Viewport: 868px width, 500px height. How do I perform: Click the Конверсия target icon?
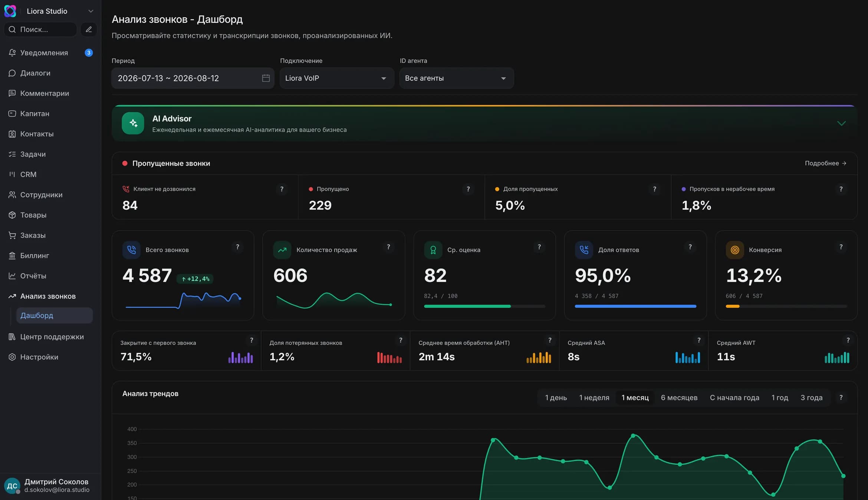click(735, 250)
